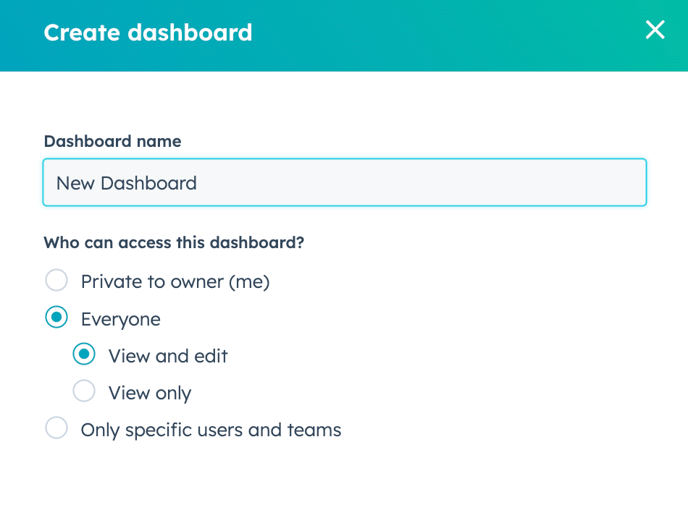Screen dimensions: 688x518
Task: Click the word 'Dashboard' inside the name field
Action: coord(148,183)
